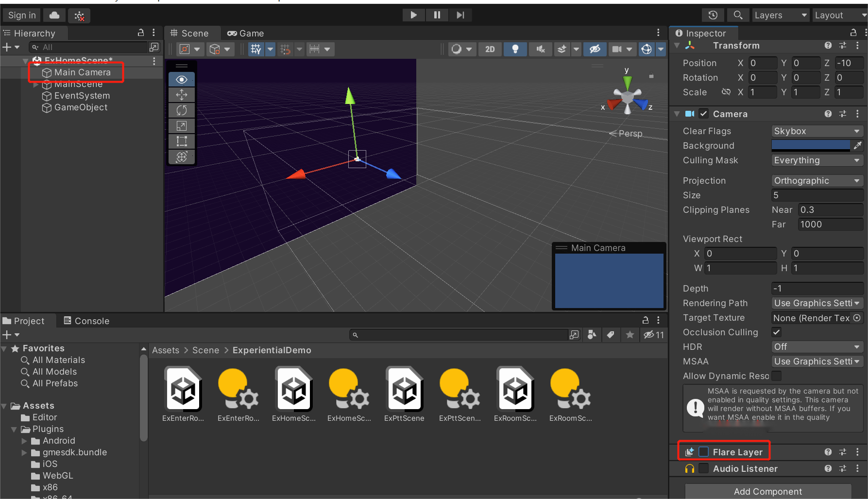This screenshot has width=868, height=499.
Task: Expand the Android folder in Plugins
Action: pyautogui.click(x=24, y=441)
